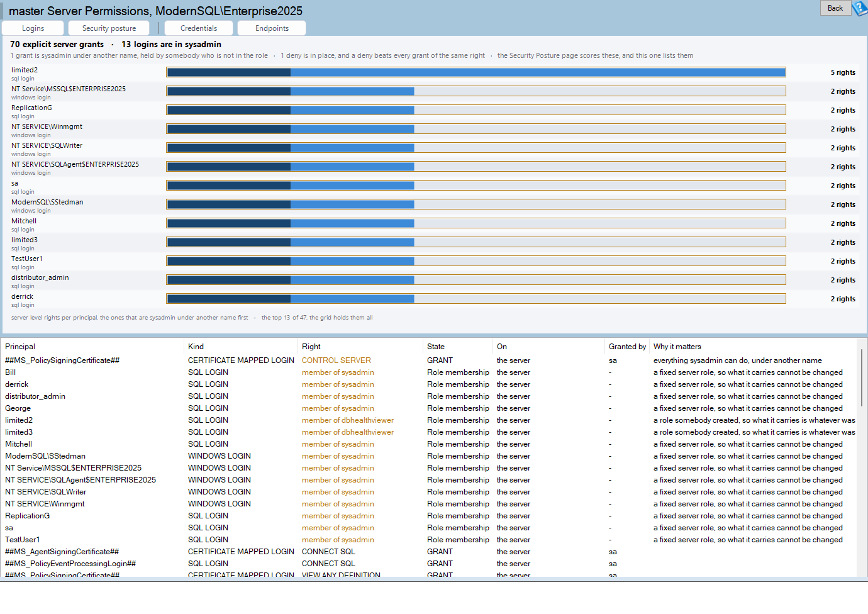Click the '70 explicit server grants' heading
868x614 pixels.
point(57,44)
